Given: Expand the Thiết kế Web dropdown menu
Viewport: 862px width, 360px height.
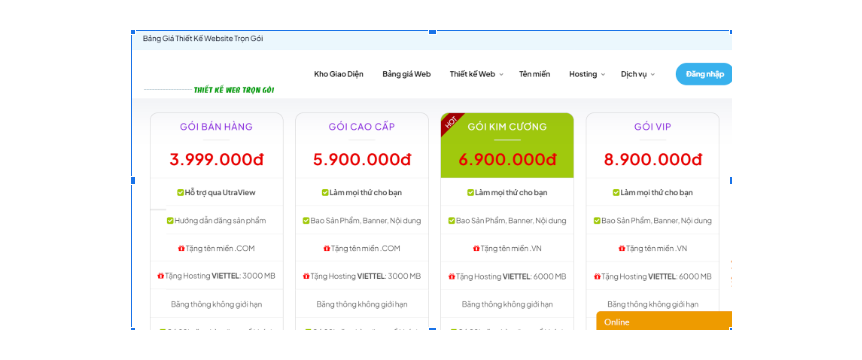Looking at the screenshot, I should (x=476, y=74).
